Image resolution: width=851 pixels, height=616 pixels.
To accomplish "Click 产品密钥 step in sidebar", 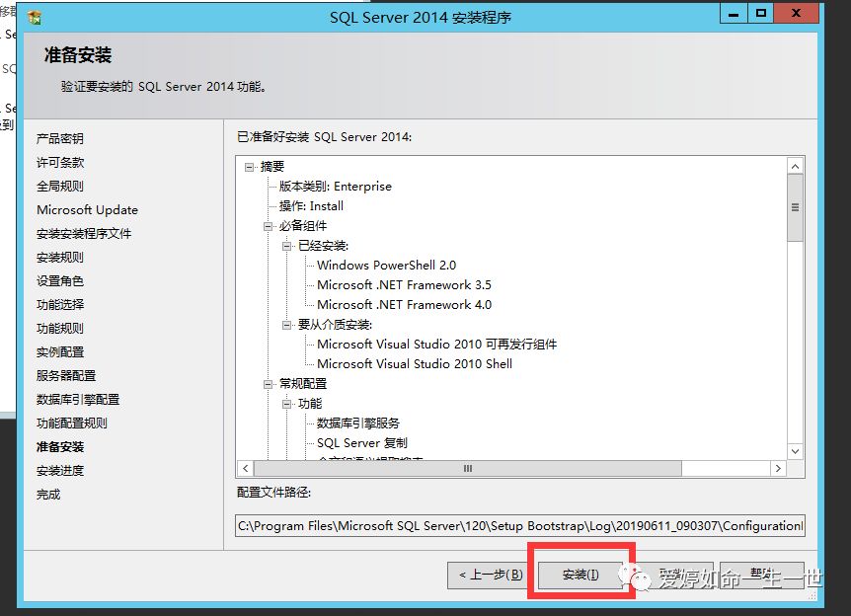I will 59,139.
